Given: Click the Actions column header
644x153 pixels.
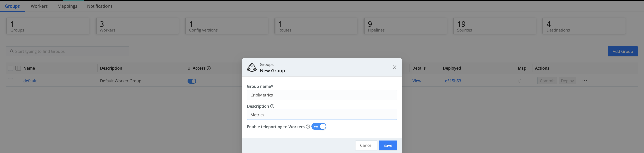Looking at the screenshot, I should point(542,68).
